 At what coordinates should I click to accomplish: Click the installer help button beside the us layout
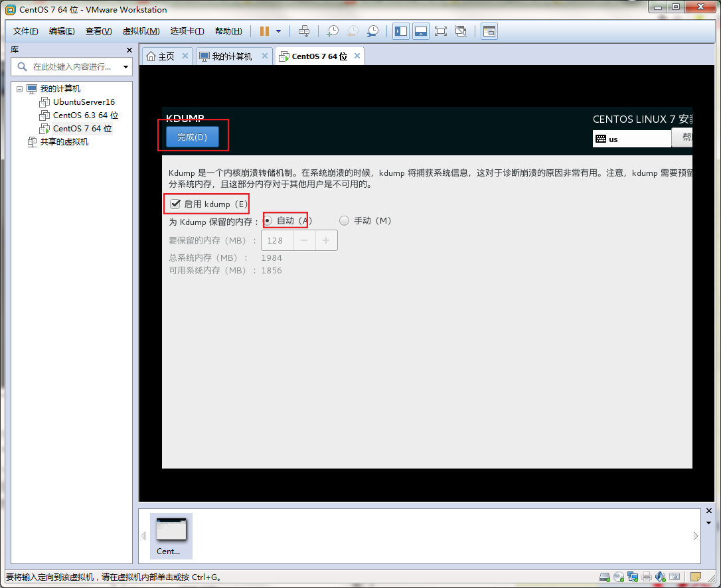coord(682,137)
